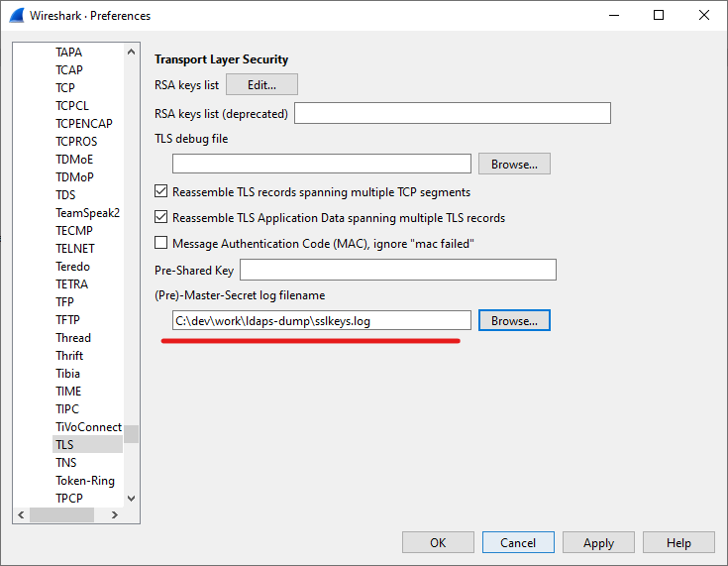Browse for TLS debug file
Screen dimensions: 728x566
click(514, 165)
